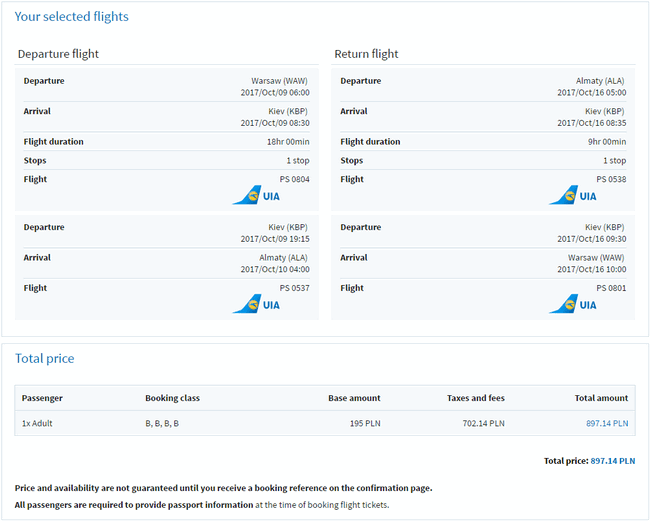Click the 'Total price' section heading

[44, 358]
